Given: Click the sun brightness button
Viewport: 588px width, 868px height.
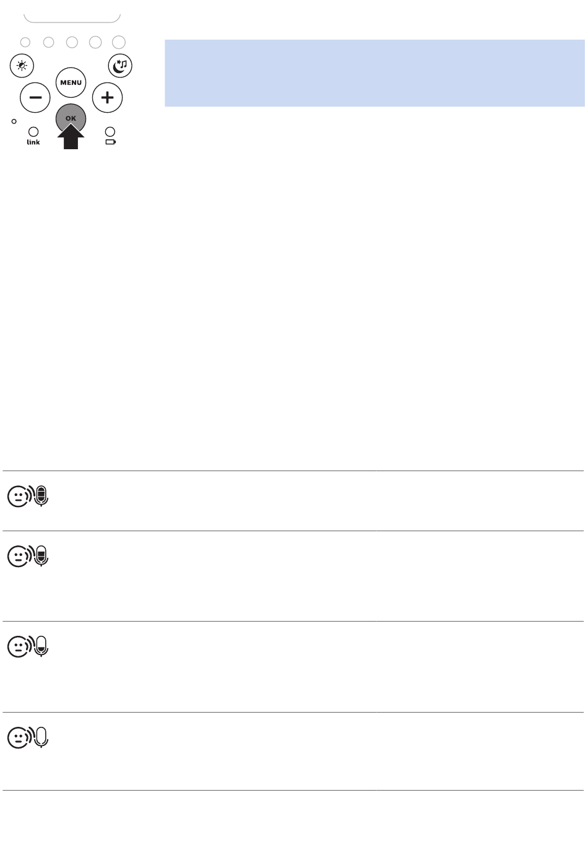Looking at the screenshot, I should click(22, 66).
